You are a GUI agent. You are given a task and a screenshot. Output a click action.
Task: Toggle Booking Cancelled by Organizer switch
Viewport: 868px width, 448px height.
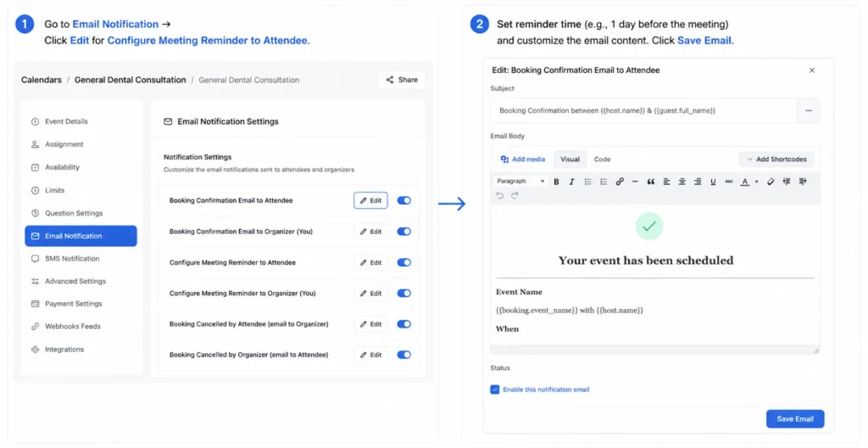(x=404, y=355)
